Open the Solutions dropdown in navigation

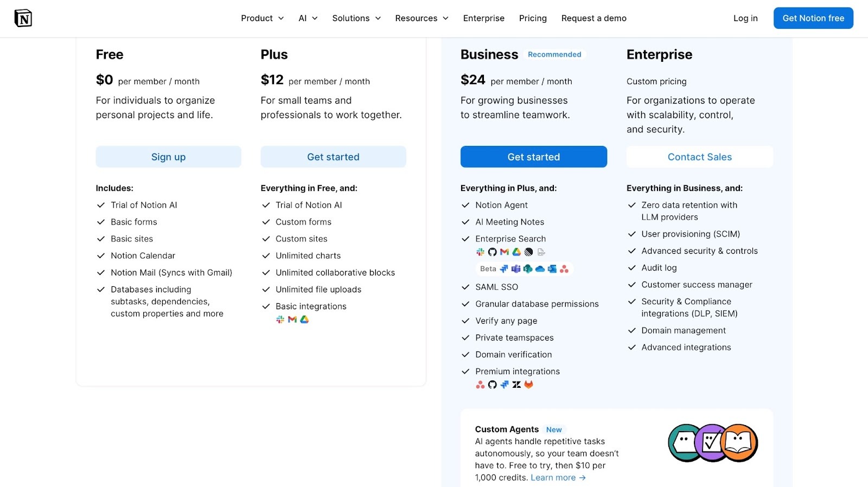(x=356, y=18)
